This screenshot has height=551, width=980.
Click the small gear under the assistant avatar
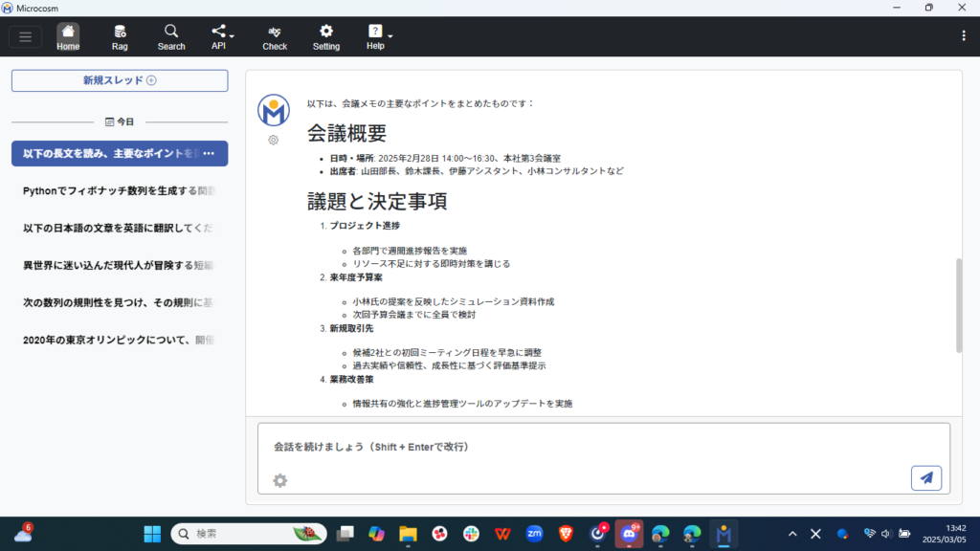[274, 140]
